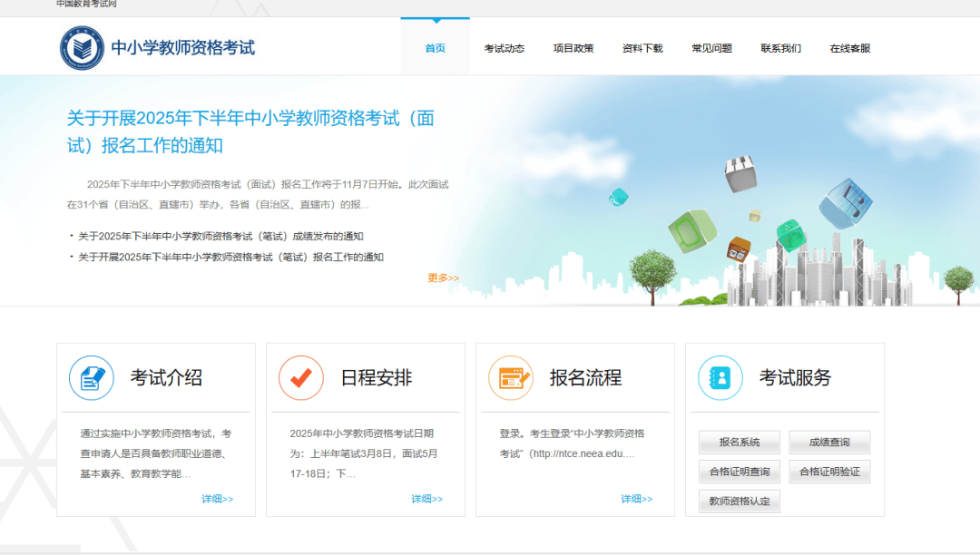Viewport: 980px width, 555px height.
Task: Click the teacher exam site logo emblem
Action: pyautogui.click(x=83, y=48)
